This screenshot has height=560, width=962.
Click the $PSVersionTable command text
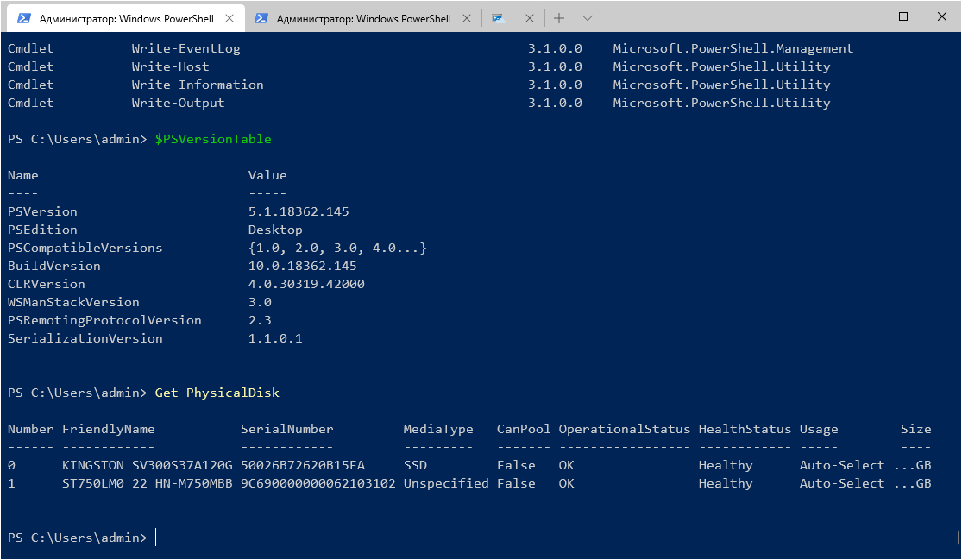point(213,139)
